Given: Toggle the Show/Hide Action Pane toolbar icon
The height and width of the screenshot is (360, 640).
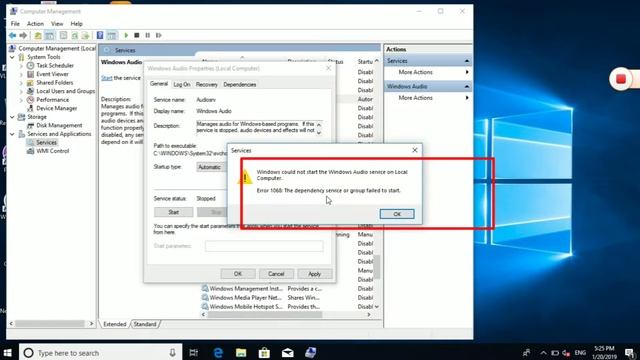Looking at the screenshot, I should tap(111, 36).
